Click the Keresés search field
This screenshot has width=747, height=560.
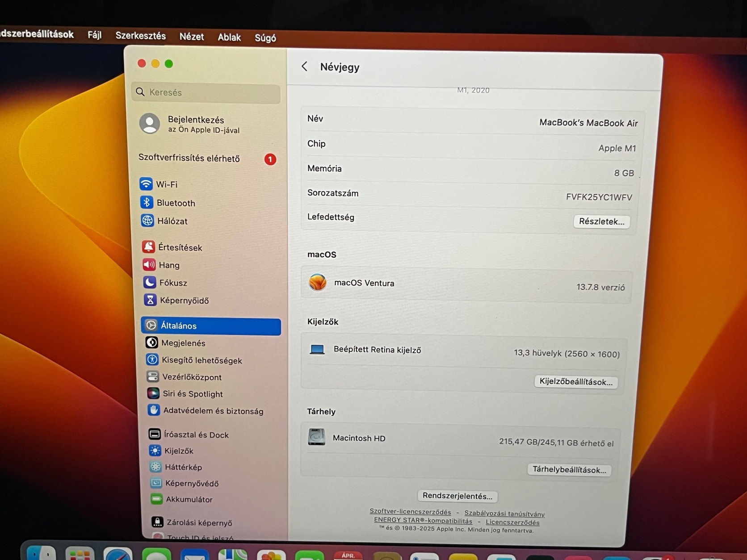[206, 92]
